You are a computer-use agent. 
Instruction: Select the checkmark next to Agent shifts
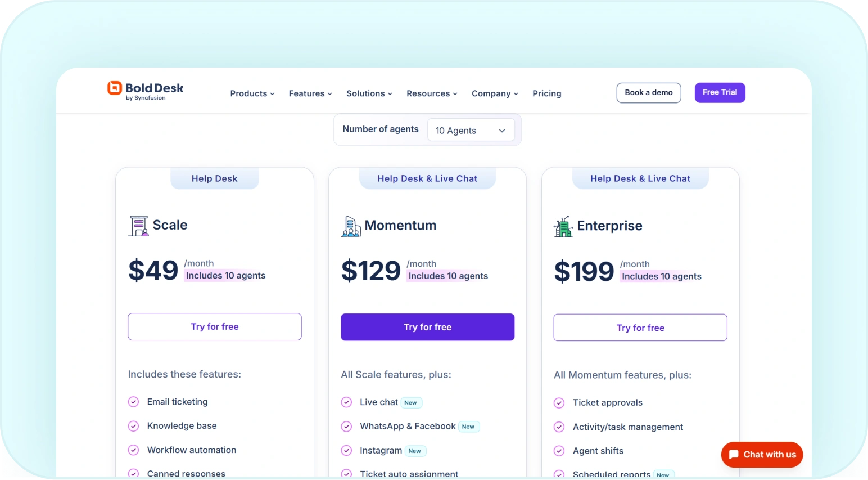pyautogui.click(x=559, y=450)
